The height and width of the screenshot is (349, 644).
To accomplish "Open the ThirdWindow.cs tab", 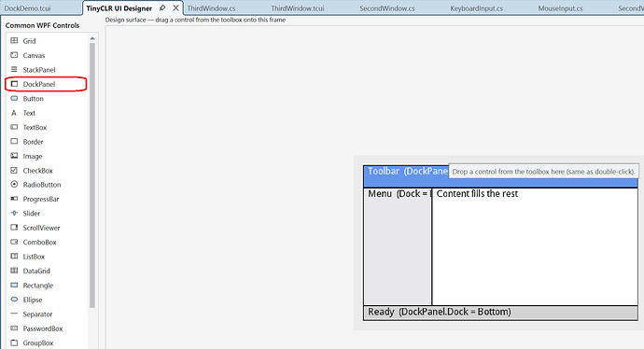I will pyautogui.click(x=212, y=8).
